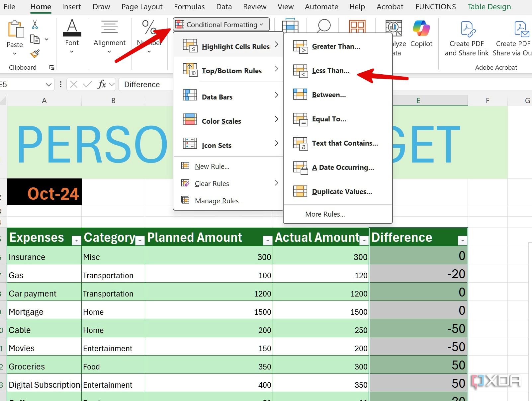Open Manage Rules dialog
Screen dimensions: 532x401
pyautogui.click(x=219, y=201)
